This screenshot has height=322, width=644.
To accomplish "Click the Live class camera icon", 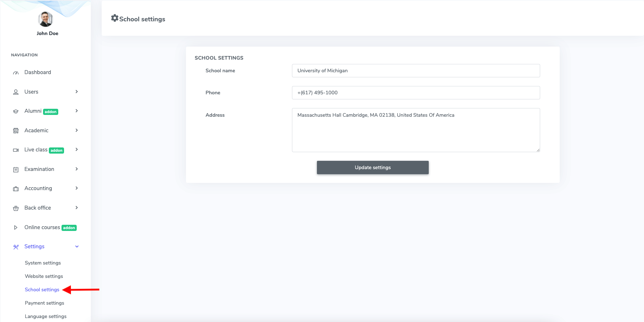I will tap(16, 150).
